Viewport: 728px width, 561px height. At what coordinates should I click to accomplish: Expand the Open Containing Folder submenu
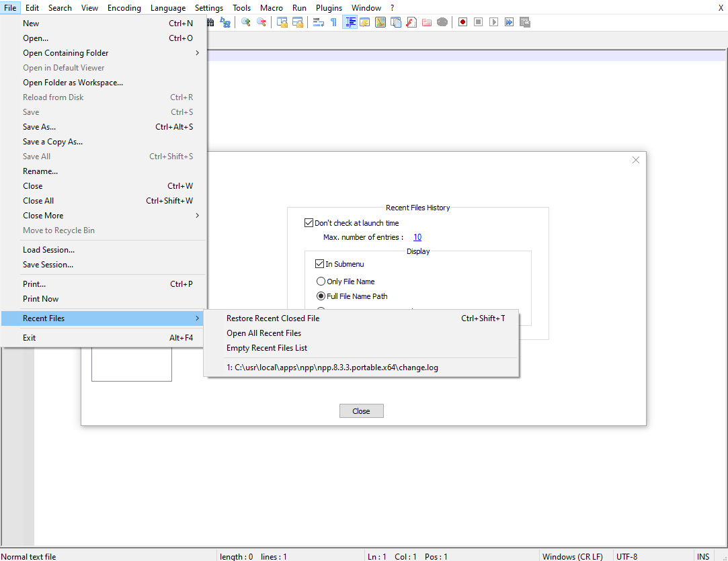(x=104, y=53)
